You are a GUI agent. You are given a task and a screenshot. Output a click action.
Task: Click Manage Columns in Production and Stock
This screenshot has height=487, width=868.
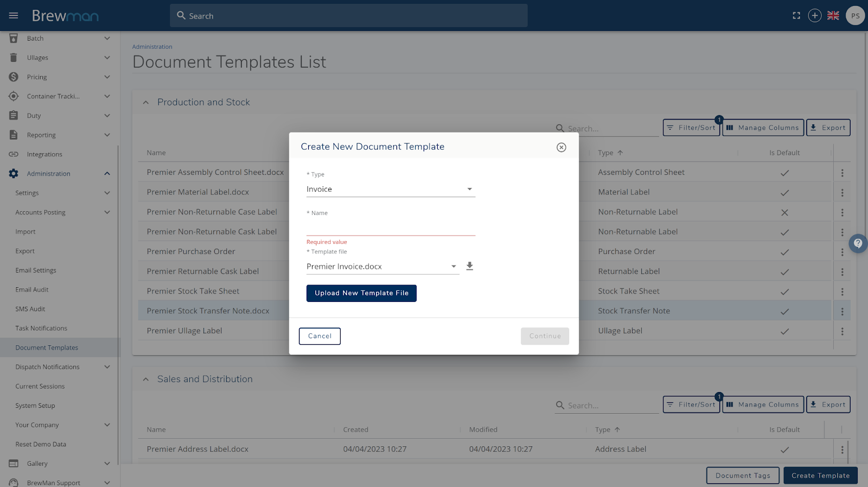pos(763,128)
